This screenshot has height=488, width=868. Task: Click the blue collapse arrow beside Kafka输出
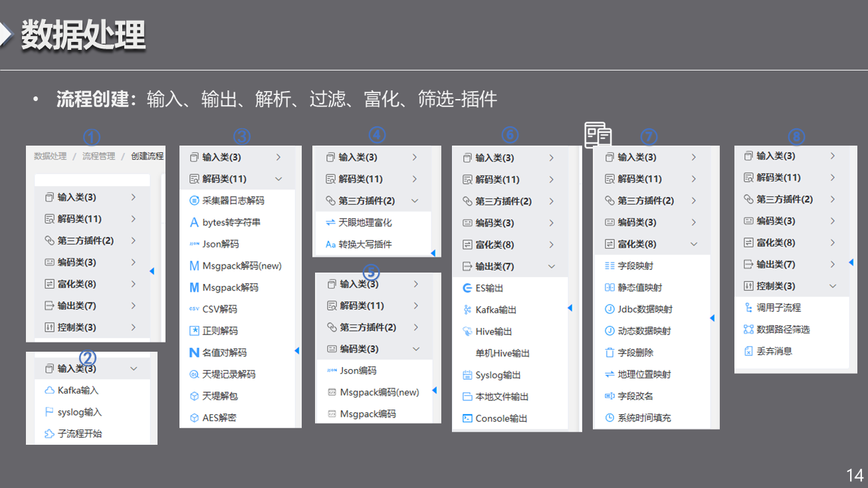(570, 308)
